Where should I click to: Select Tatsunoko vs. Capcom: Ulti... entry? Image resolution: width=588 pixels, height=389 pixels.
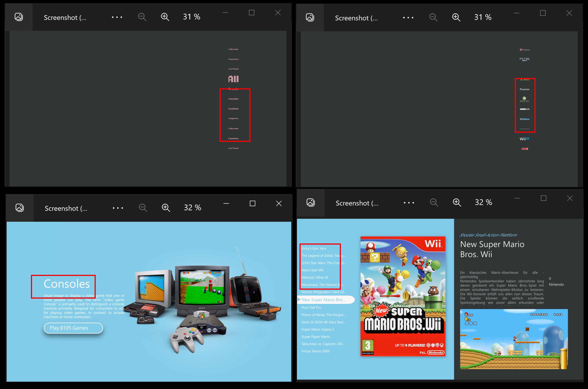click(323, 344)
